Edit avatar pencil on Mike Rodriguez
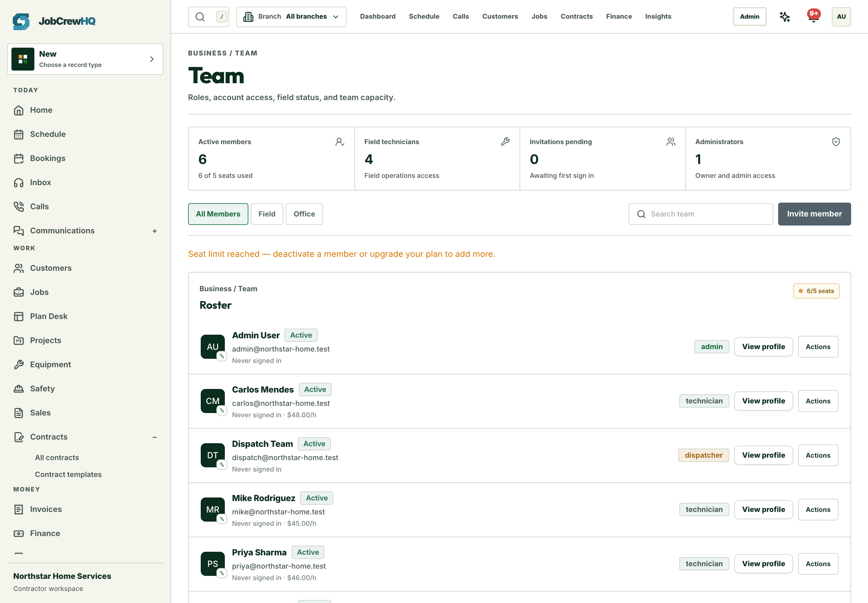 (x=222, y=519)
